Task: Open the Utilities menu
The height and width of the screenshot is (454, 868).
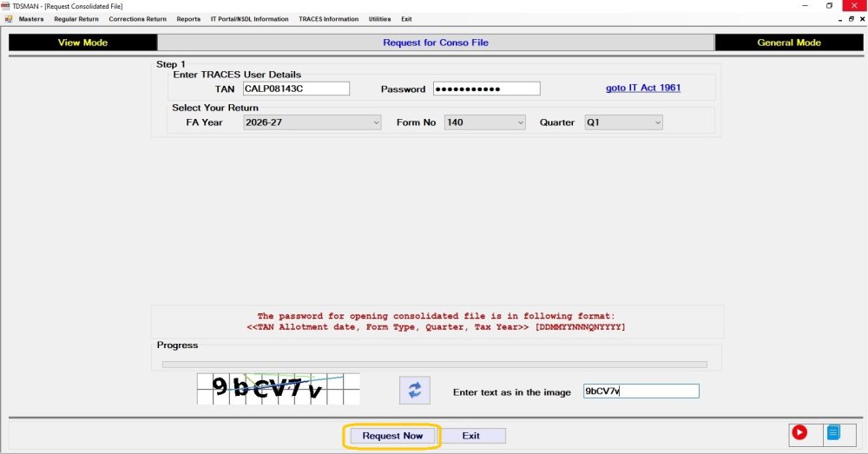Action: click(380, 19)
